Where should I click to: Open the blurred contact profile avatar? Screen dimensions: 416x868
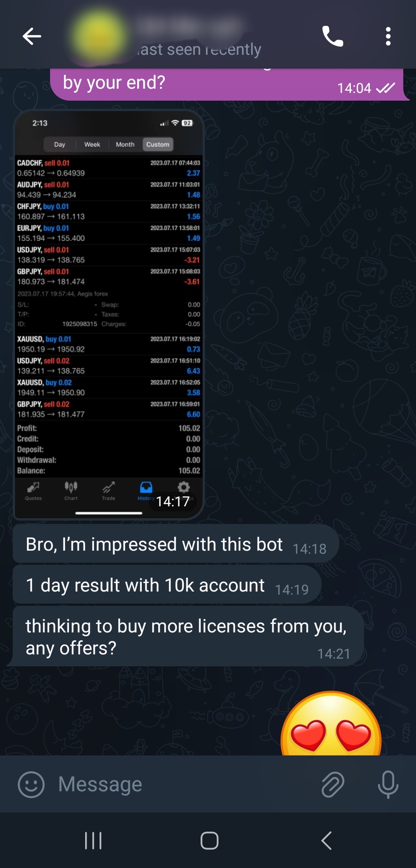pyautogui.click(x=100, y=37)
